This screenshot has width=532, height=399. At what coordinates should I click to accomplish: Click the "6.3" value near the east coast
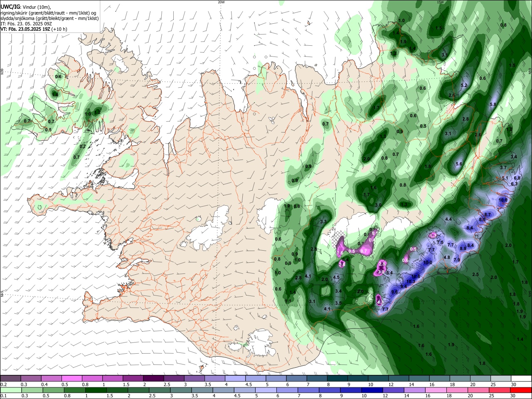[x=514, y=184]
